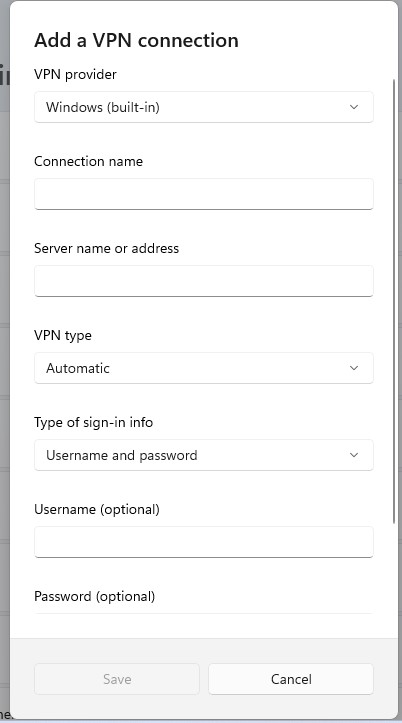Screen dimensions: 402x723
Task: Select the Username (optional) text box
Action: point(204,542)
